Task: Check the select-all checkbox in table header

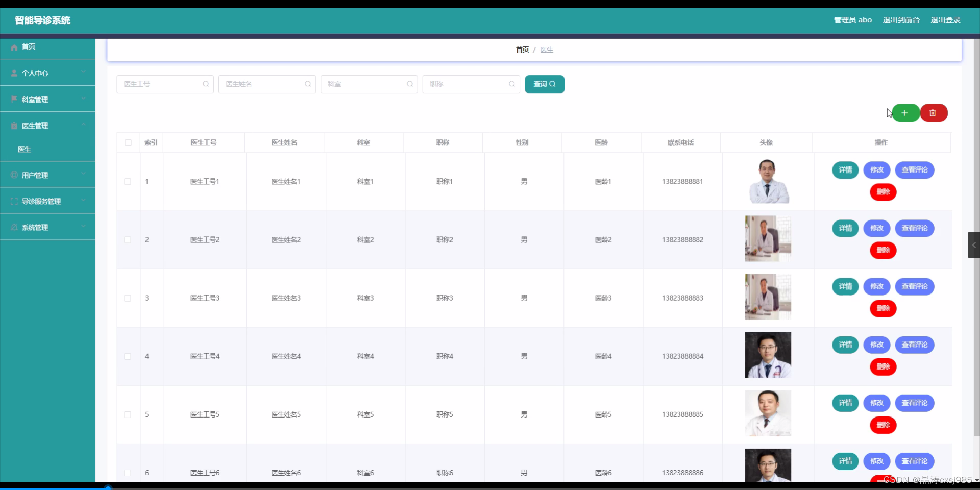Action: click(128, 142)
